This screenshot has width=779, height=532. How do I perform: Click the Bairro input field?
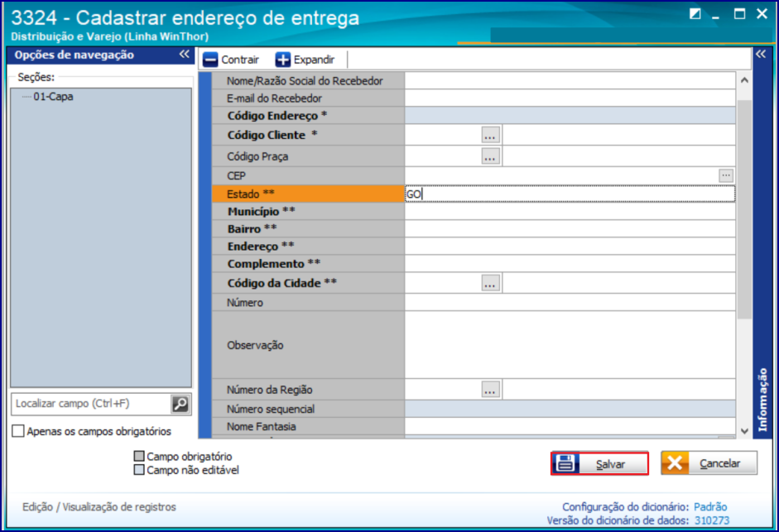570,229
